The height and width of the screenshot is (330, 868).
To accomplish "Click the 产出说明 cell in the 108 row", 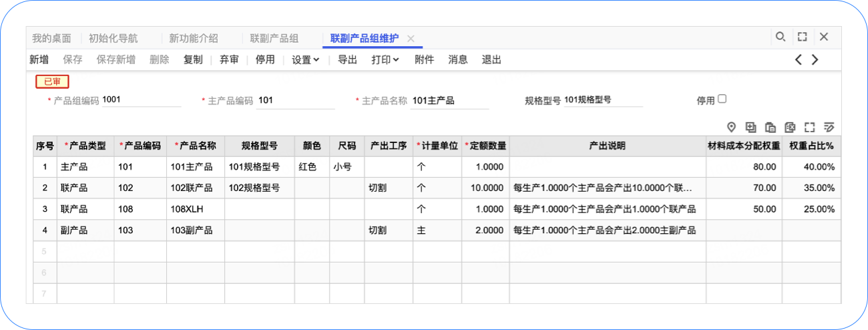I will tap(608, 209).
